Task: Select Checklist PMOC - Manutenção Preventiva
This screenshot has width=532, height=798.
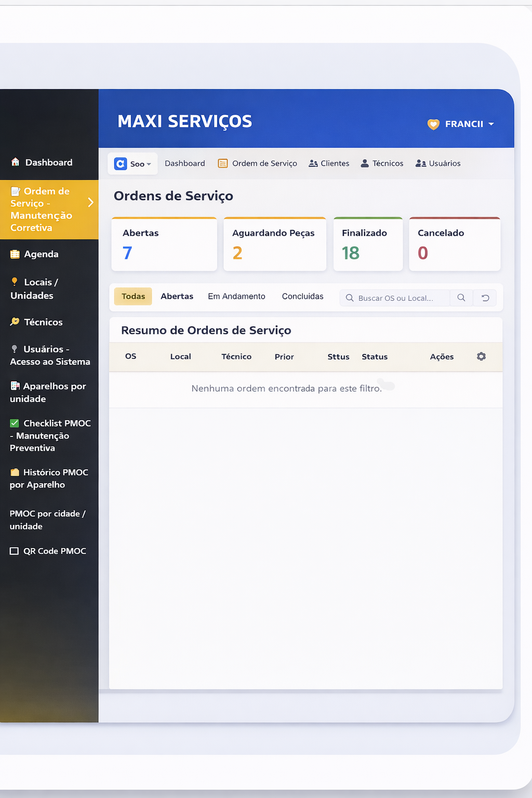Action: click(50, 435)
